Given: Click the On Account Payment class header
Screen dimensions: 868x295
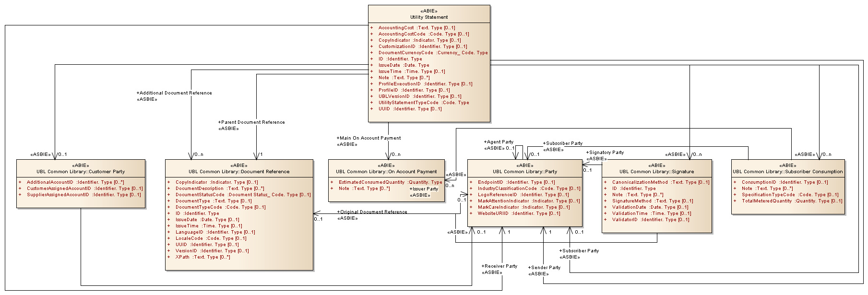Looking at the screenshot, I should tap(386, 171).
